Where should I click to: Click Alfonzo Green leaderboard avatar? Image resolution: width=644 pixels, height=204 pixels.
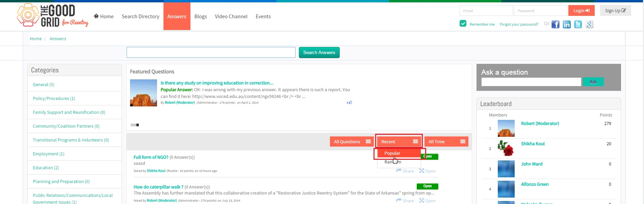[506, 189]
